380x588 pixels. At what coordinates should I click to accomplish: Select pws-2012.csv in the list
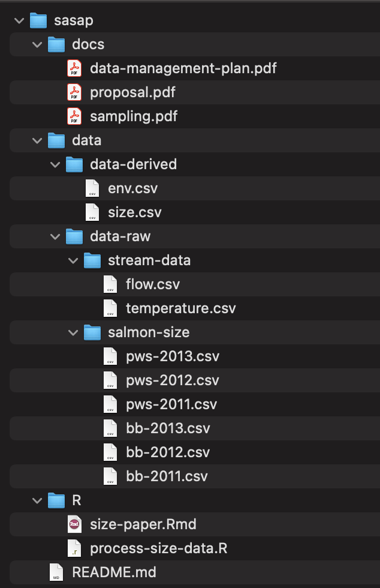coord(172,380)
